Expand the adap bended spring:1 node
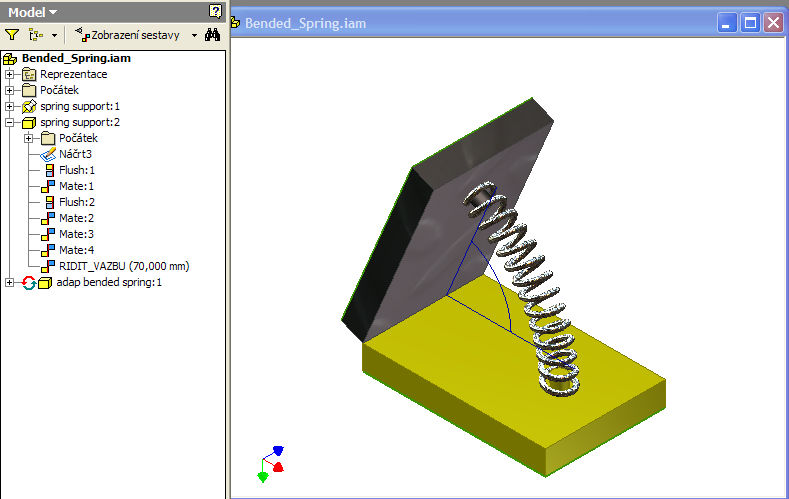 pos(10,282)
